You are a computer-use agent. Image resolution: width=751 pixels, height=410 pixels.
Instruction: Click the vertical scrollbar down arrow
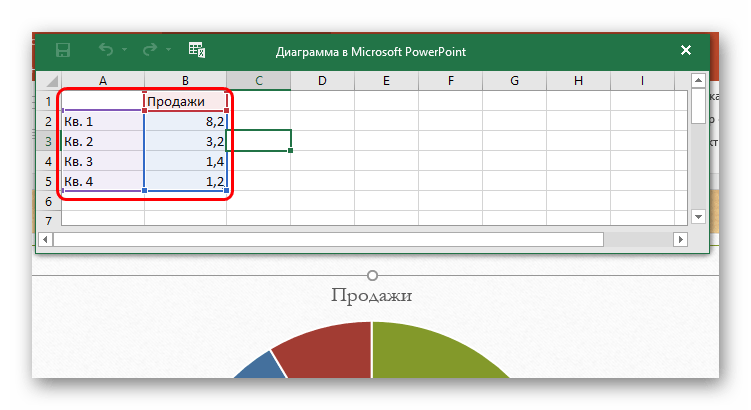coord(698,217)
